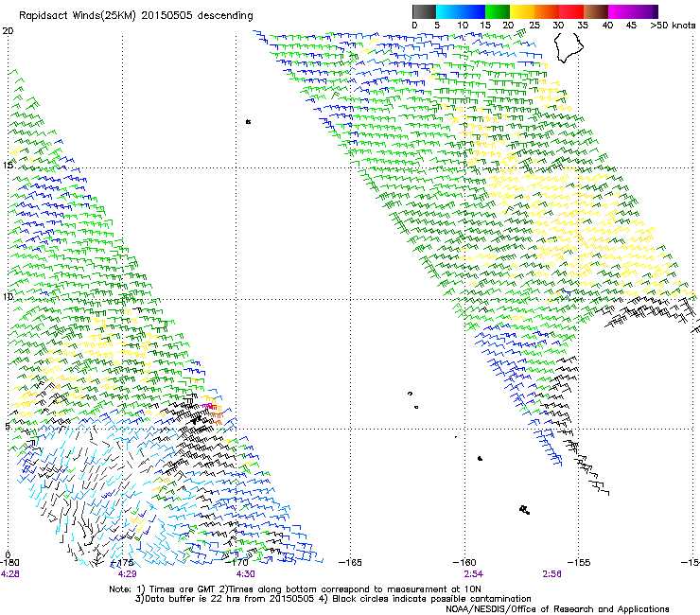The width and height of the screenshot is (700, 615).
Task: Click the Hawaii Big Island outline
Action: tap(569, 47)
